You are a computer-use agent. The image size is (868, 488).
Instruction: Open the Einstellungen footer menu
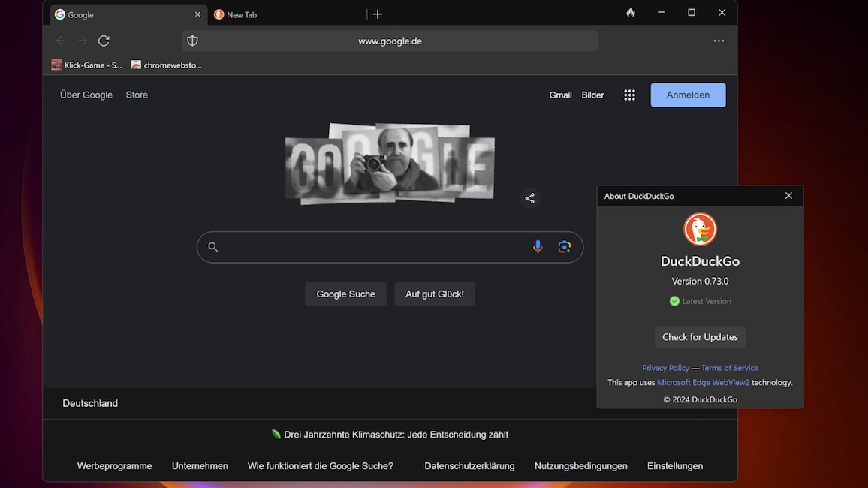tap(675, 466)
